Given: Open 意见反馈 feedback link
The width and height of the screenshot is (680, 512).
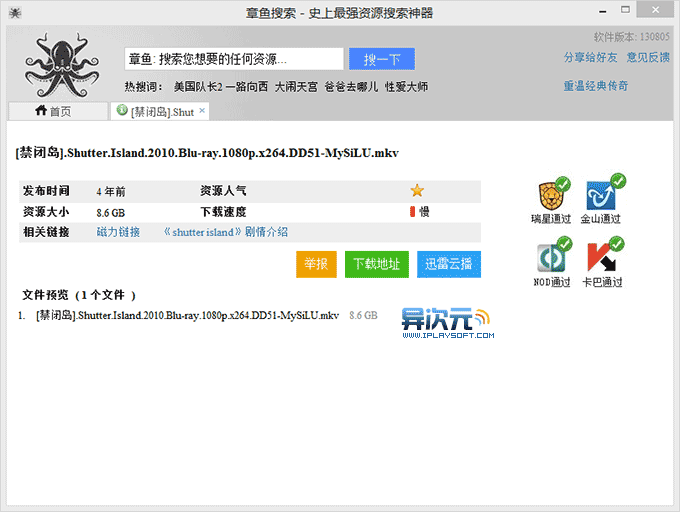Looking at the screenshot, I should click(648, 57).
